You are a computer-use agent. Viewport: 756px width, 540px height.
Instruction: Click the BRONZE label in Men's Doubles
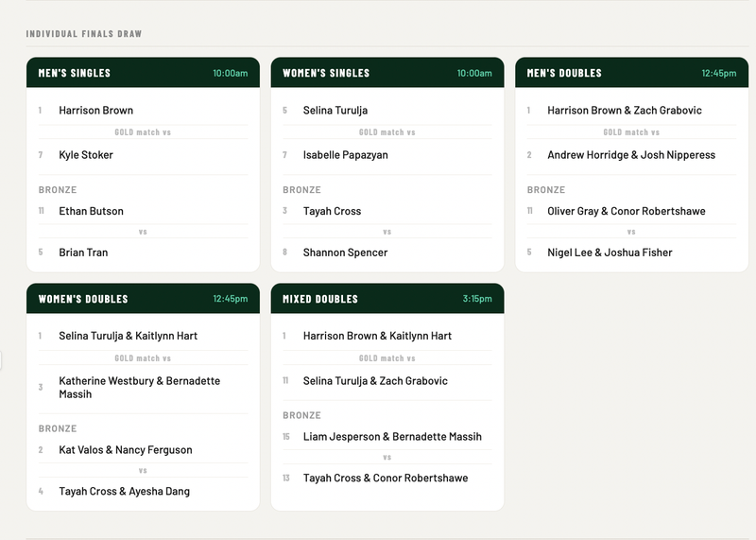pyautogui.click(x=546, y=190)
